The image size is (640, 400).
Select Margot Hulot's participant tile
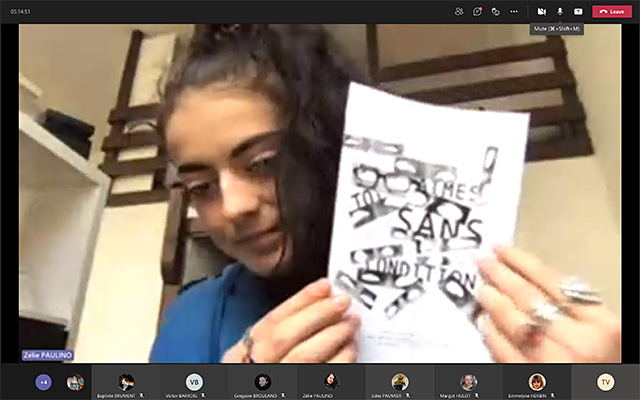pos(469,382)
